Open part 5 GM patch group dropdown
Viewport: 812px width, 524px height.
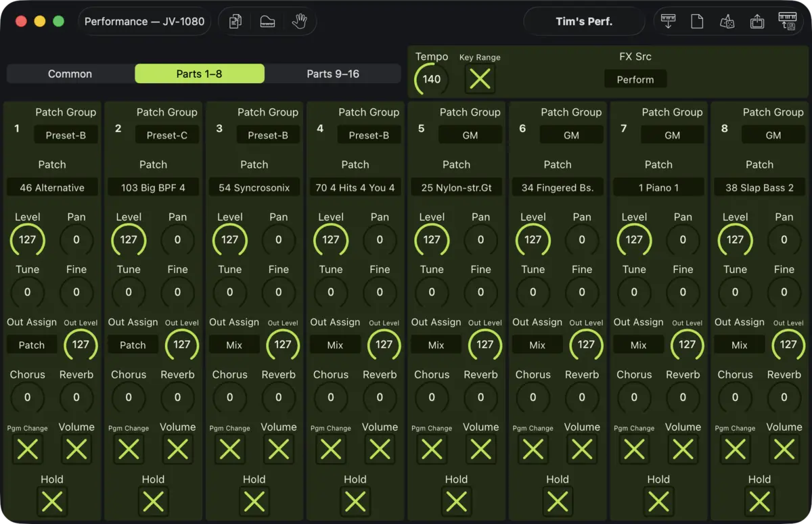pyautogui.click(x=470, y=135)
